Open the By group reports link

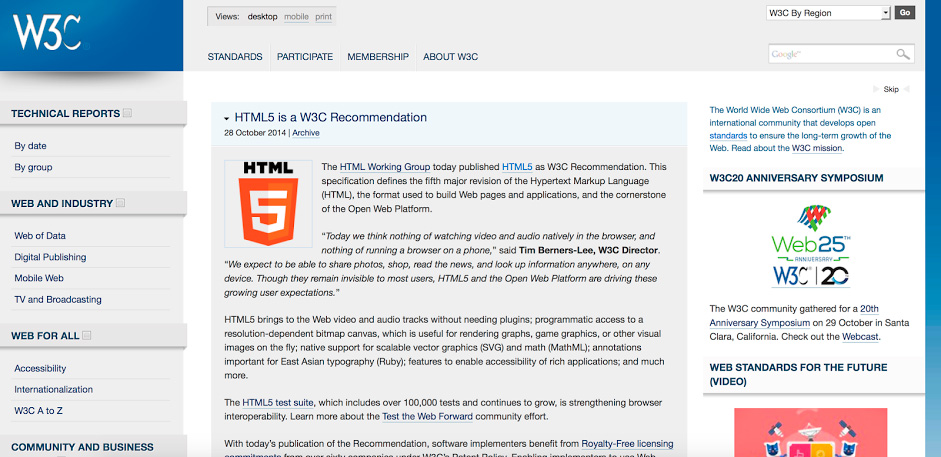[x=33, y=167]
